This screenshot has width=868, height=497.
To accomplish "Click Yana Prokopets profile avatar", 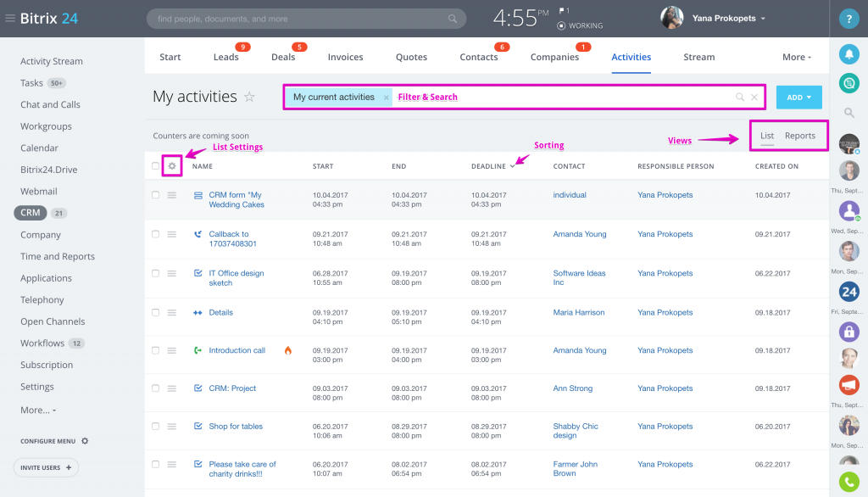I will [671, 19].
